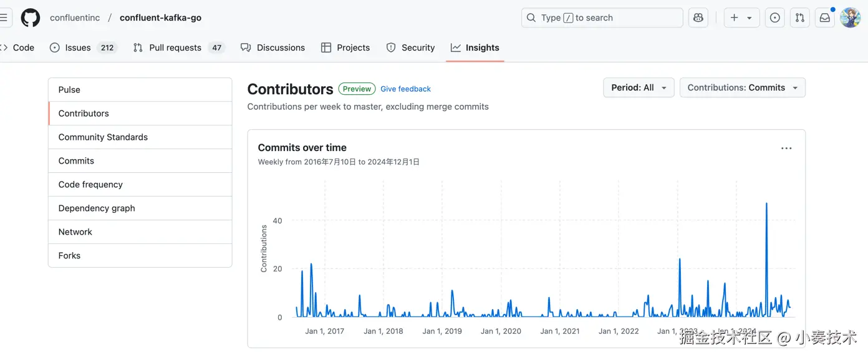Click the Jan 1, 2019 axis label
The image size is (868, 357).
[442, 331]
